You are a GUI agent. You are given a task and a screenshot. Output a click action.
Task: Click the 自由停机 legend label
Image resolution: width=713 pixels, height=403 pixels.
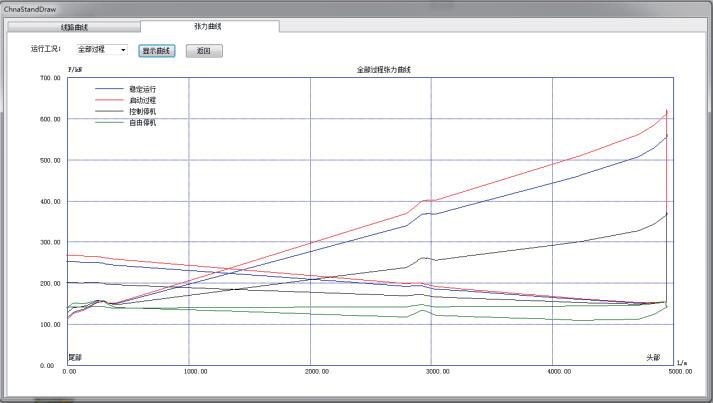143,122
